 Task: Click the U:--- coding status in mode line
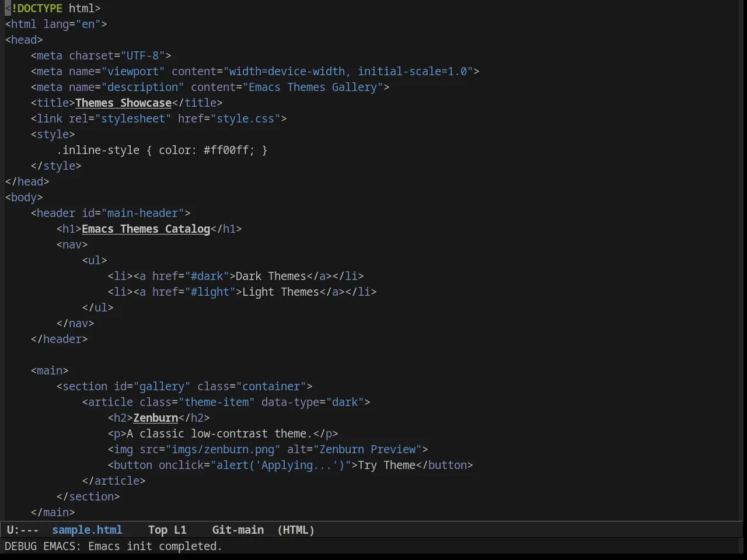[23, 530]
